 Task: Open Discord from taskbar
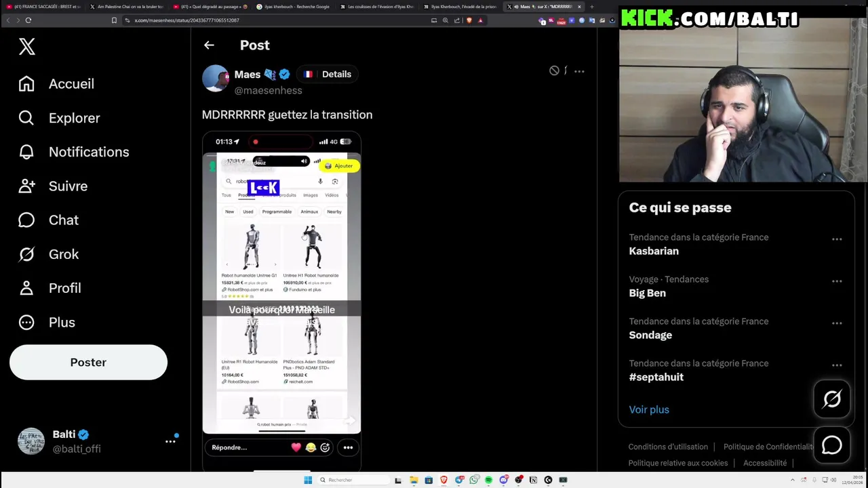503,480
